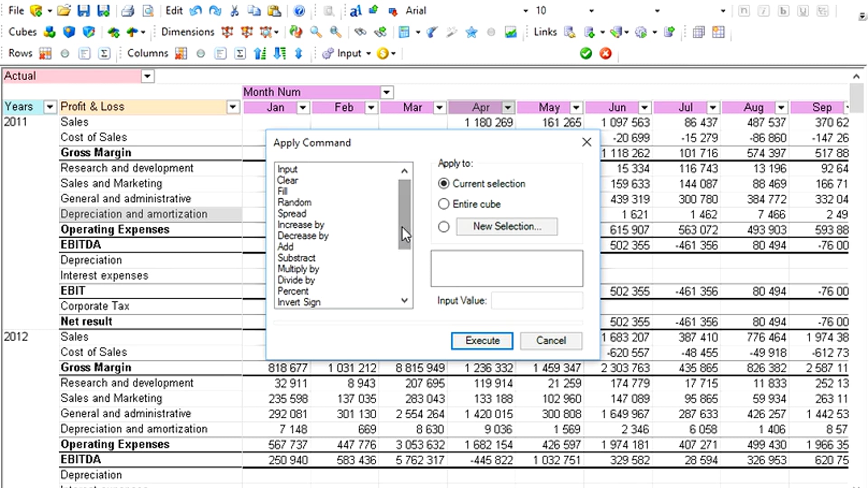Expand the Month Num dropdown
This screenshot has width=868, height=488.
[386, 92]
